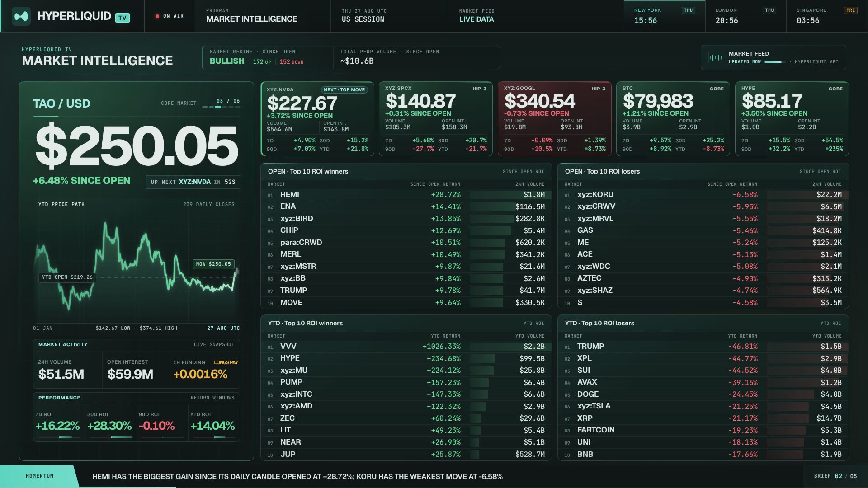Select the XPL YTD losers row
868x488 pixels.
[703, 358]
